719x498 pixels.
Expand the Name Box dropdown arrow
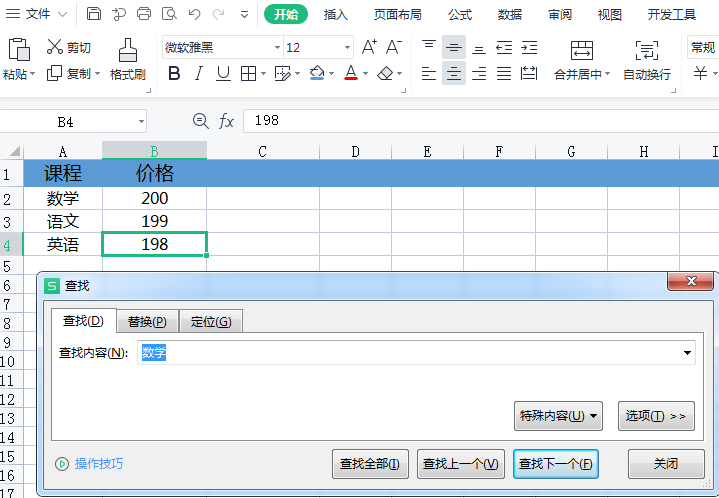pyautogui.click(x=141, y=122)
